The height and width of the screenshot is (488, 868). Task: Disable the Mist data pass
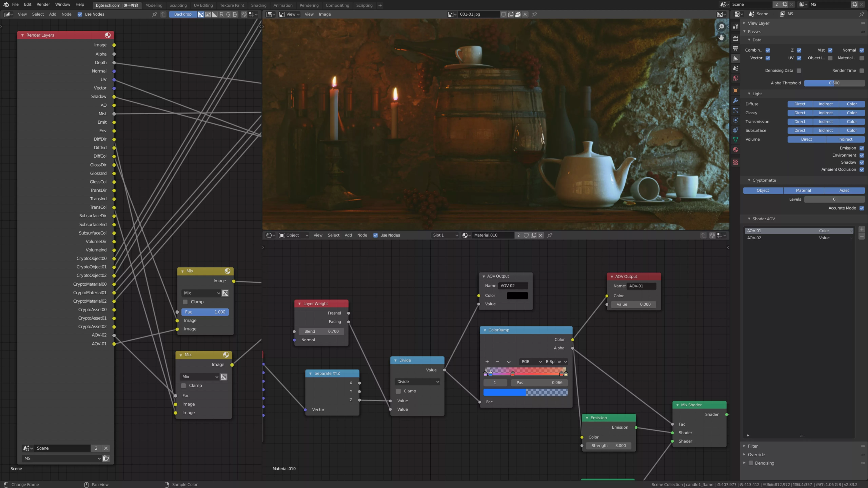click(x=830, y=50)
